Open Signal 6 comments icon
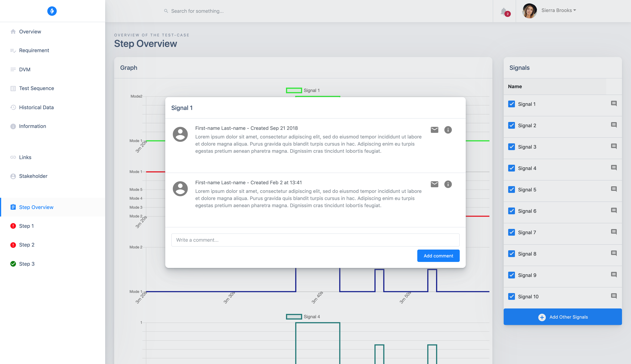The width and height of the screenshot is (631, 364). 614,211
